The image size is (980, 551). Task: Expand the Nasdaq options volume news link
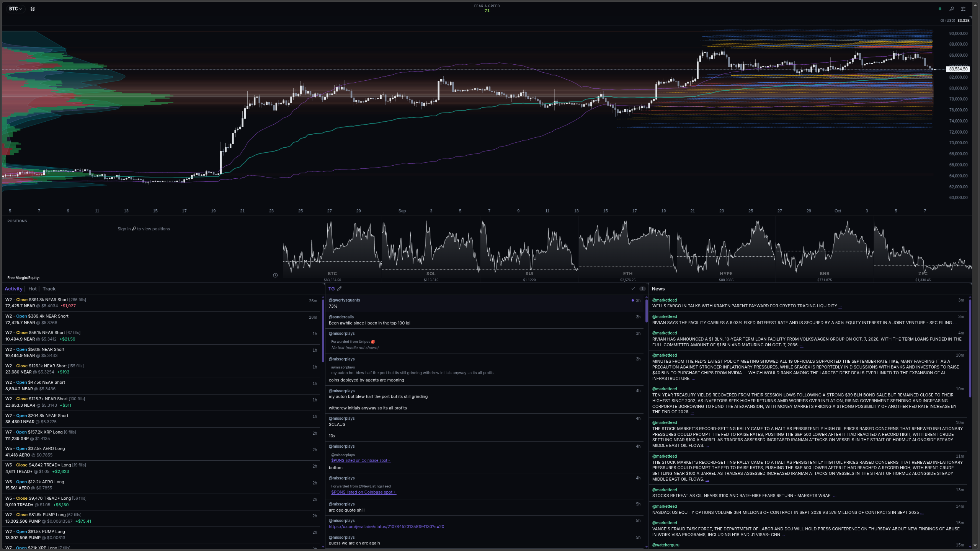pos(922,513)
